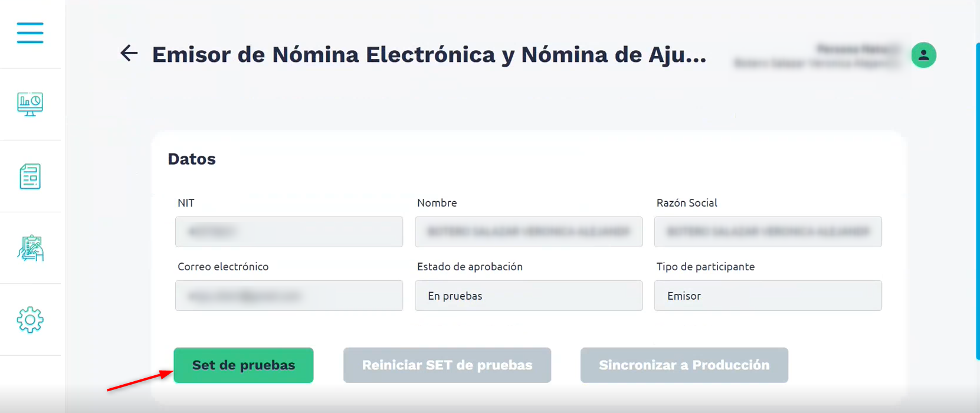Image resolution: width=980 pixels, height=413 pixels.
Task: Open settings via the gear icon
Action: [x=30, y=320]
